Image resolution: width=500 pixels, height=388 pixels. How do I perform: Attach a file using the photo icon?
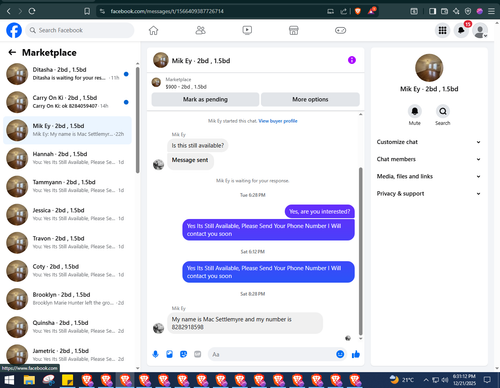tap(169, 354)
